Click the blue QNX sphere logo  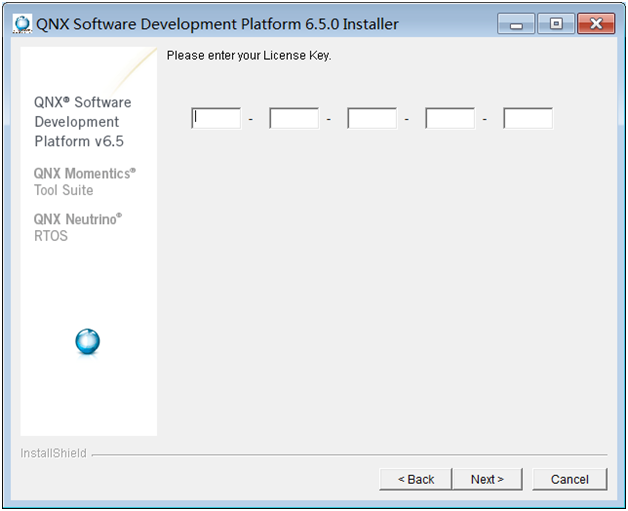point(88,341)
